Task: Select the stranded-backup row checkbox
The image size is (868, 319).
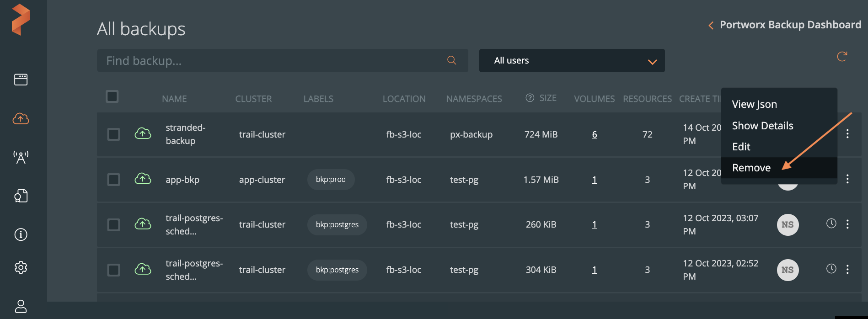Action: pos(113,134)
